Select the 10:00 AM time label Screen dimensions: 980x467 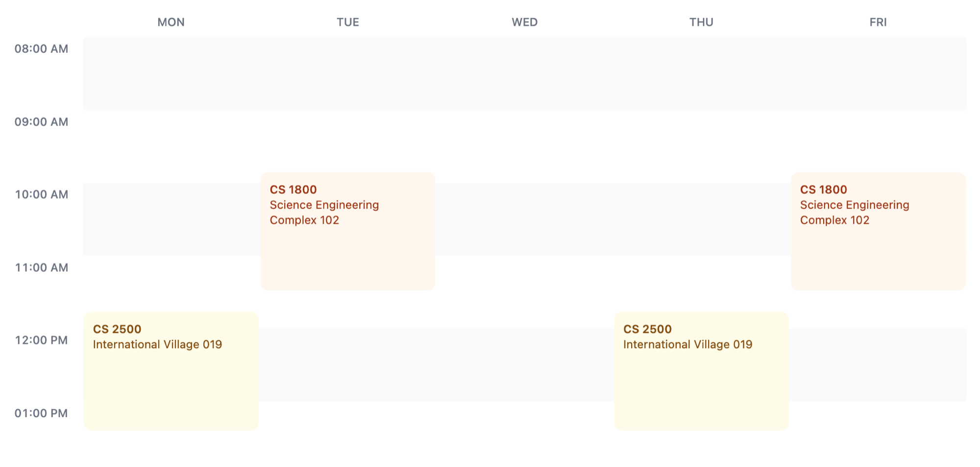[x=41, y=194]
